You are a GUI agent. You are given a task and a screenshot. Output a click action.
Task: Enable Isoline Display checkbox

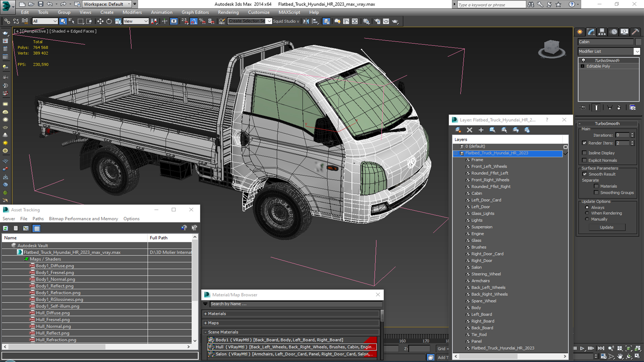(x=584, y=153)
